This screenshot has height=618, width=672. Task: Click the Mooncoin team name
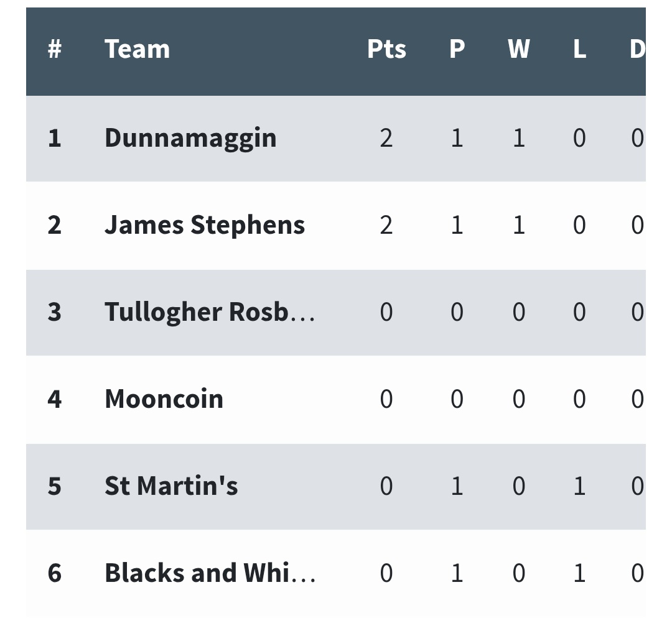tap(164, 399)
